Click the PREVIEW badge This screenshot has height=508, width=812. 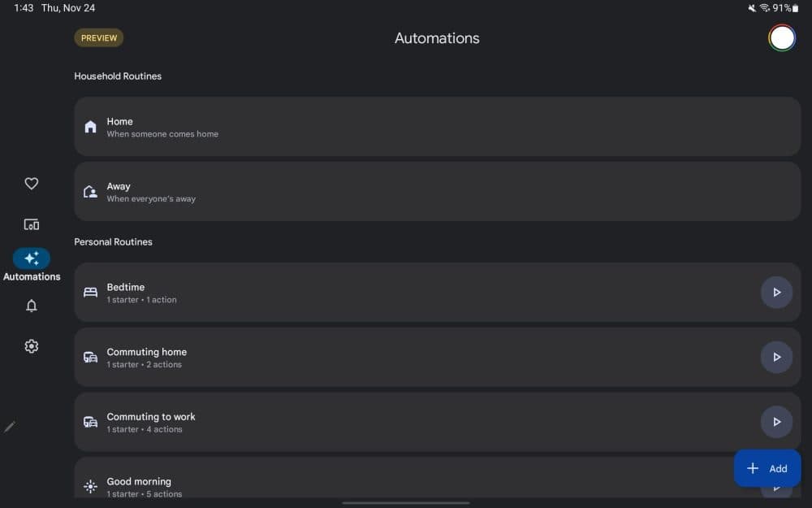click(x=99, y=38)
